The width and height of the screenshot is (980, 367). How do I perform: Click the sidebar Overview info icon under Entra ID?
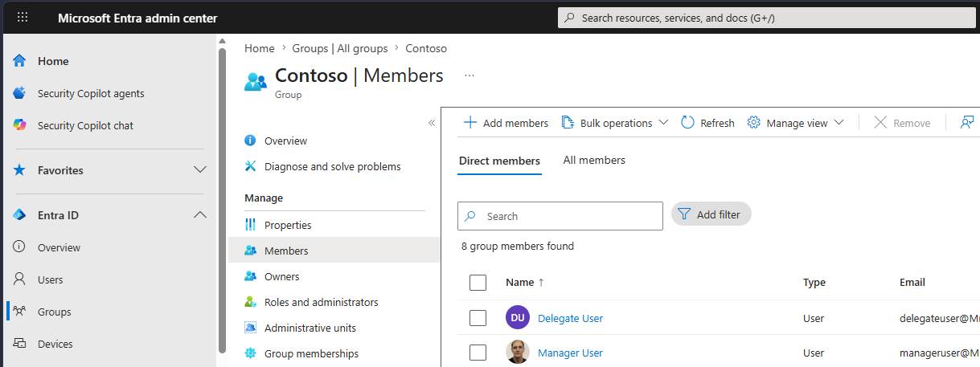20,247
